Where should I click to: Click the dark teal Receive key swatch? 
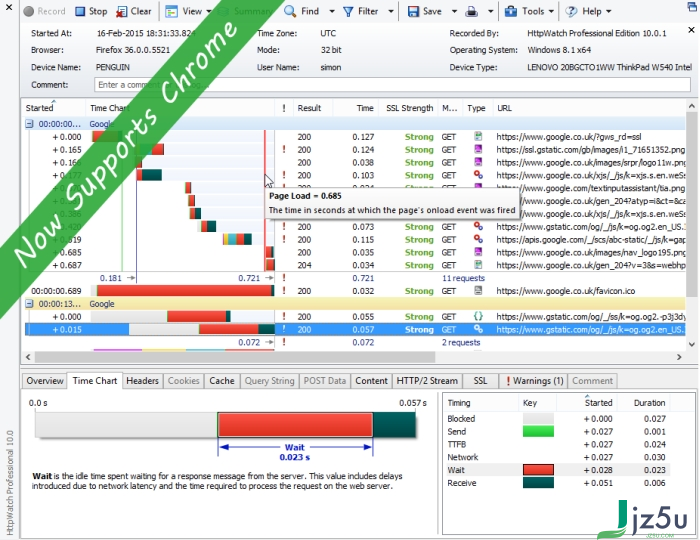pyautogui.click(x=538, y=483)
